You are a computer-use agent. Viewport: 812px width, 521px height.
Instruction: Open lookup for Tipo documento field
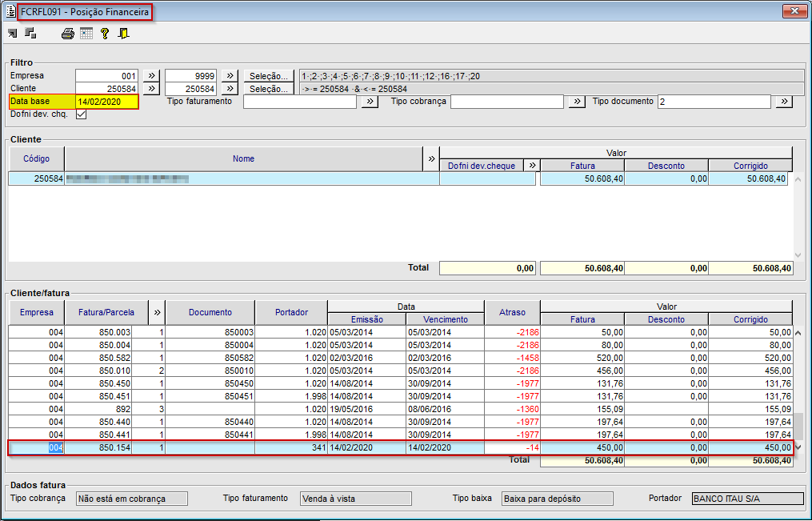point(783,102)
